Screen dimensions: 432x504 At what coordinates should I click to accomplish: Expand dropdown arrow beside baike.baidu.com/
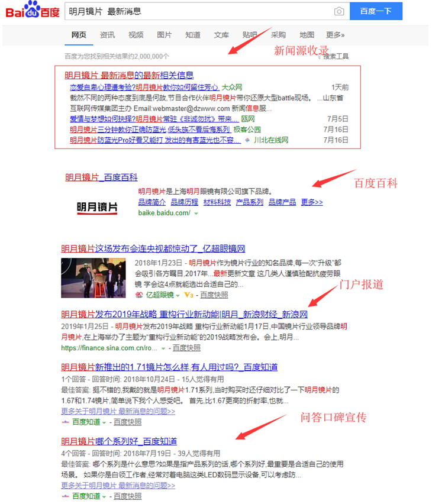point(196,214)
